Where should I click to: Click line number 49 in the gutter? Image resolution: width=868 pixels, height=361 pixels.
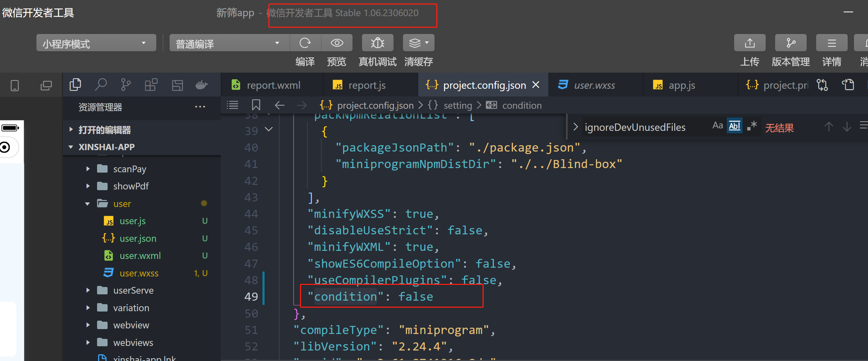pyautogui.click(x=251, y=297)
